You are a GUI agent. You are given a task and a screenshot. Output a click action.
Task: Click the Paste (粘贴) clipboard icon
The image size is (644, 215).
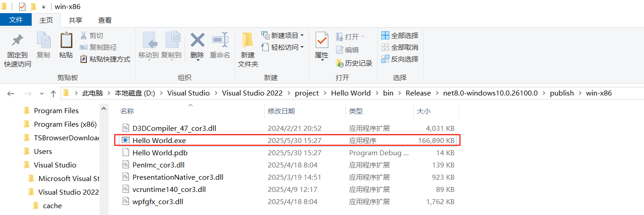coord(66,40)
